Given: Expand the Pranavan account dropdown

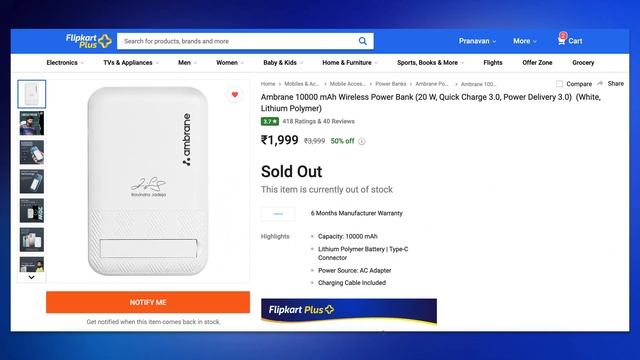Looking at the screenshot, I should point(477,41).
